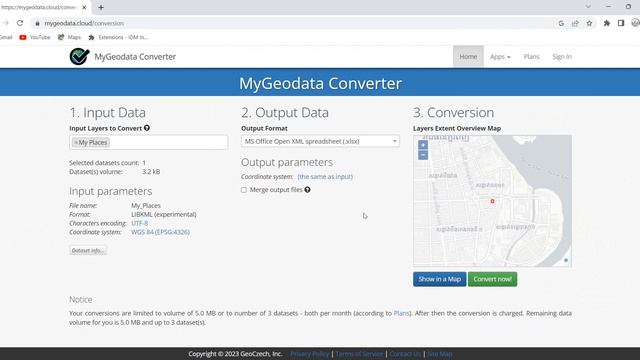Select the 'My_Places' file name value
The height and width of the screenshot is (360, 640).
(146, 205)
